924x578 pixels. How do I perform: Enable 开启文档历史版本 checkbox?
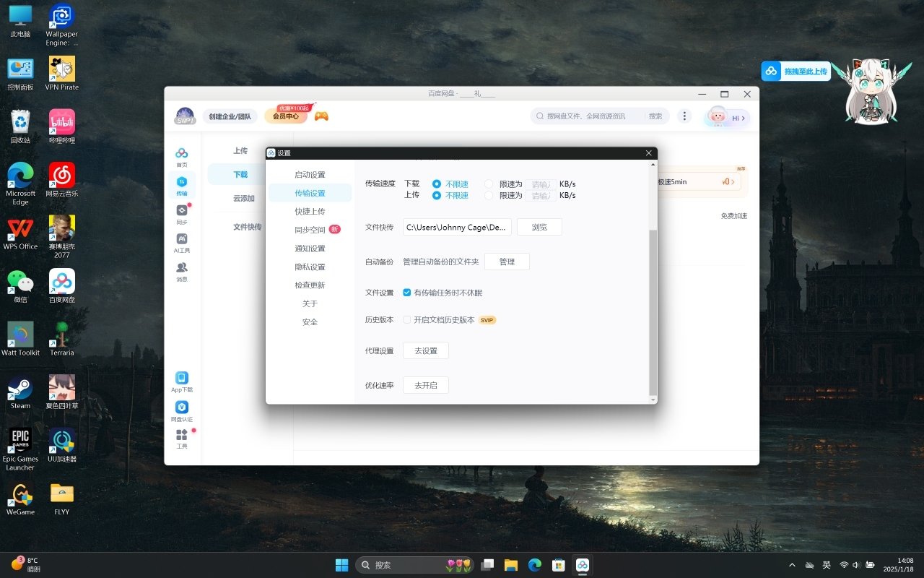[x=407, y=319]
